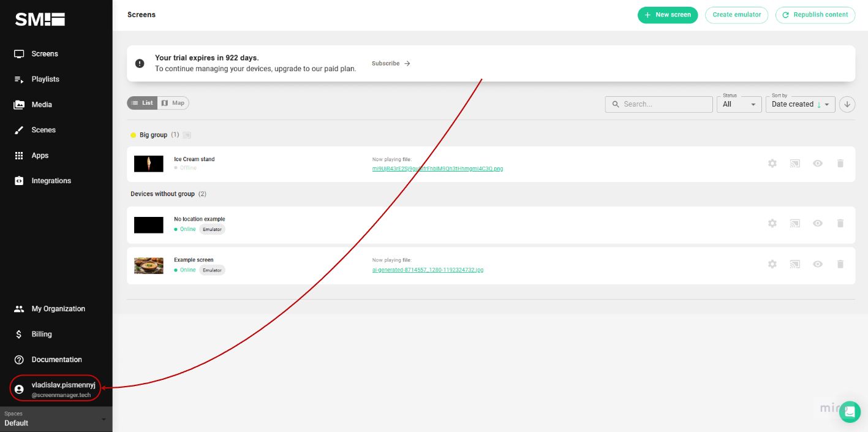The image size is (868, 432).
Task: Click the icon next to Big group count
Action: pyautogui.click(x=187, y=135)
